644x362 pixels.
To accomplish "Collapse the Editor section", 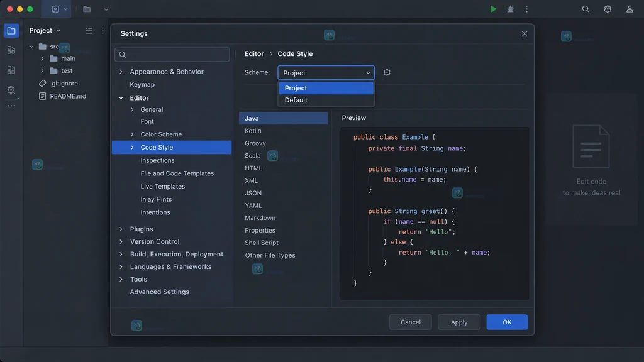I will 121,98.
